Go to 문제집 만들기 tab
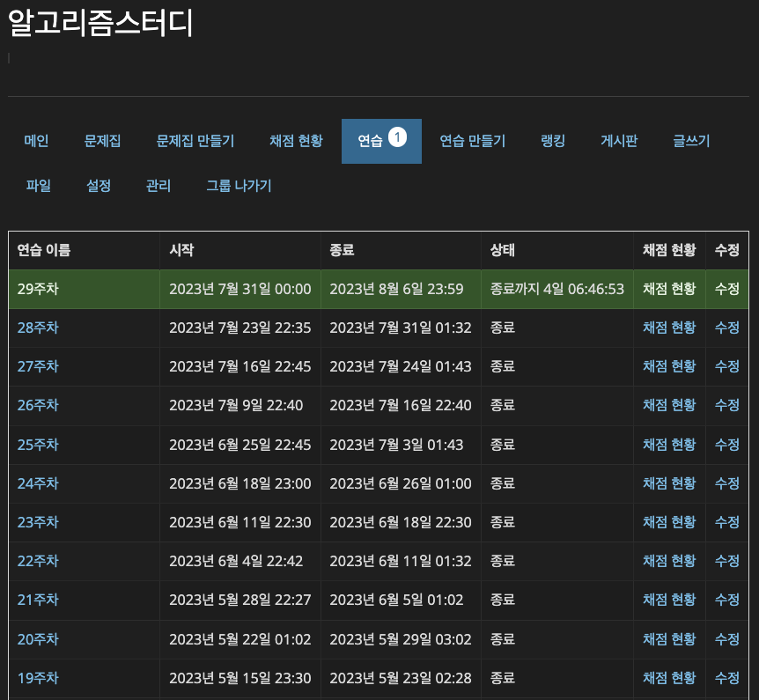 (195, 141)
